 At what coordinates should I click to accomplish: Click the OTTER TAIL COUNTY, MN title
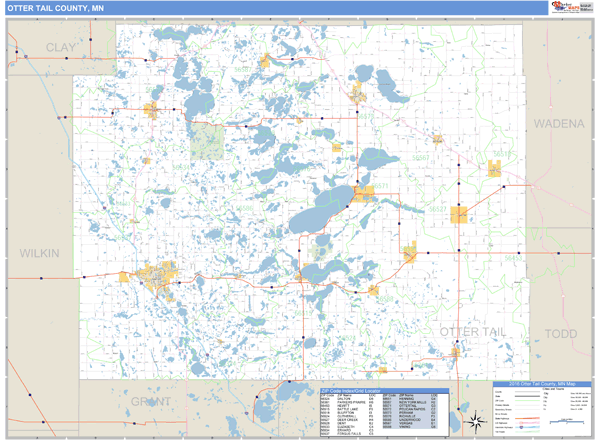[55, 8]
